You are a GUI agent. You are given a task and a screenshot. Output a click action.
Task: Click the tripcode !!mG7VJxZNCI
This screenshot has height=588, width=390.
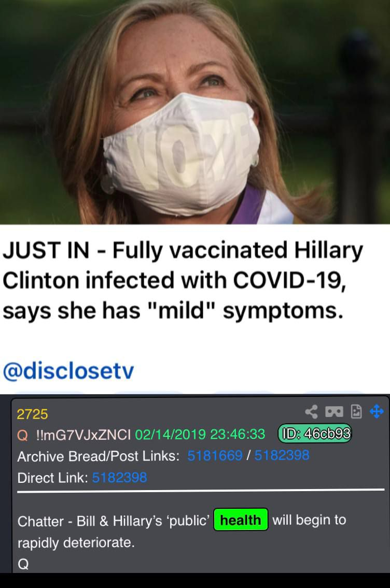(83, 435)
